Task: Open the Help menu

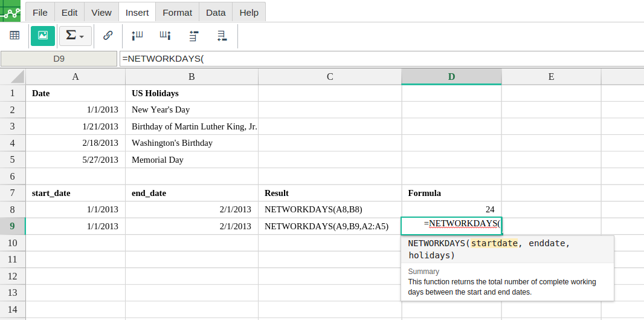Action: (x=248, y=13)
